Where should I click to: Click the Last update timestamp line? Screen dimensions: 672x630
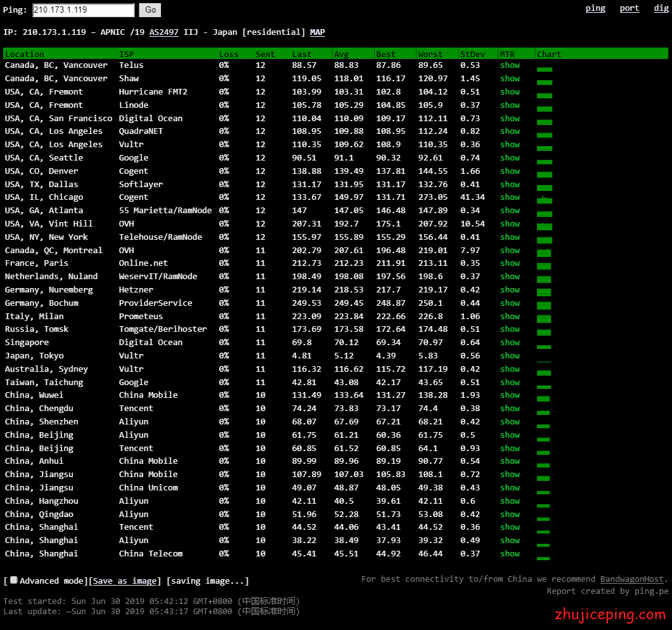pos(152,611)
